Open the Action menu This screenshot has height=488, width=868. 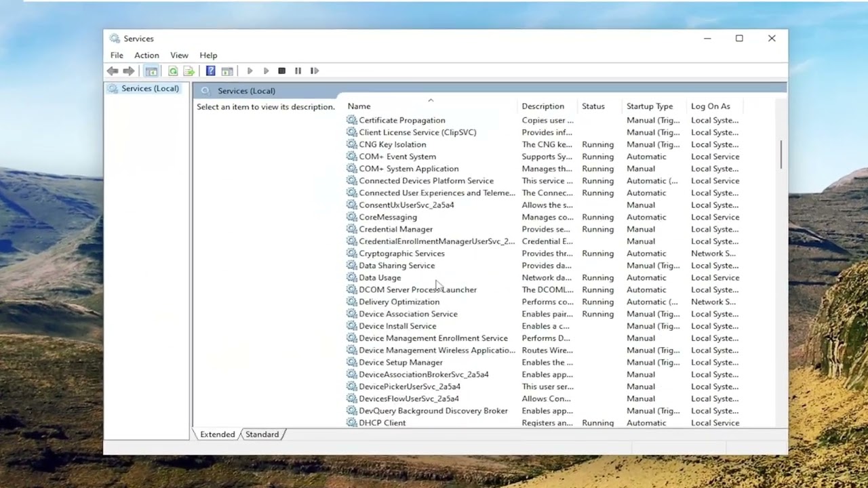[x=146, y=56]
